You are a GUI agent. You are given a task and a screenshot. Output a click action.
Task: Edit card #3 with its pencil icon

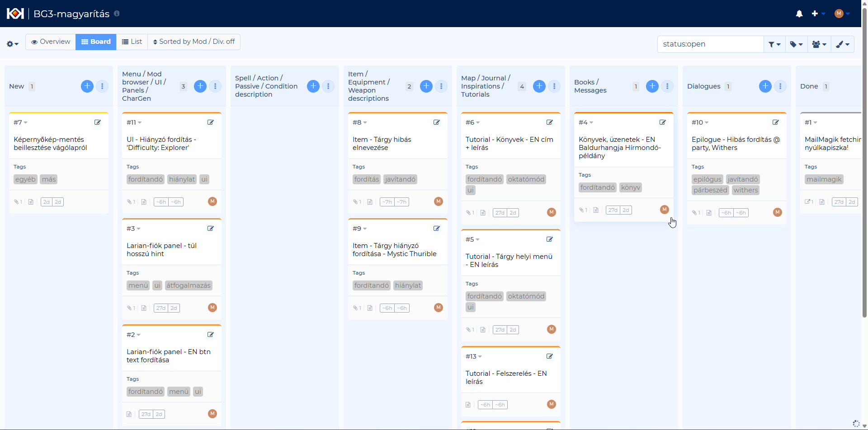tap(211, 229)
